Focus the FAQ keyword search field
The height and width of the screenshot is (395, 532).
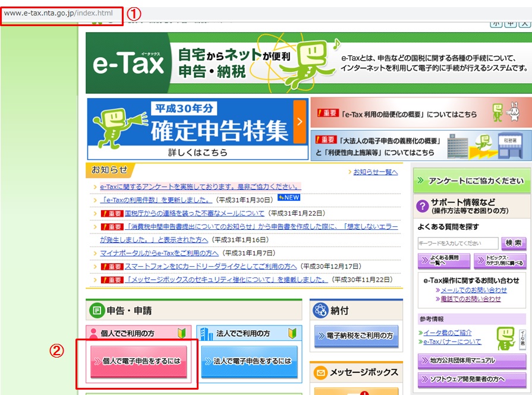pos(458,243)
